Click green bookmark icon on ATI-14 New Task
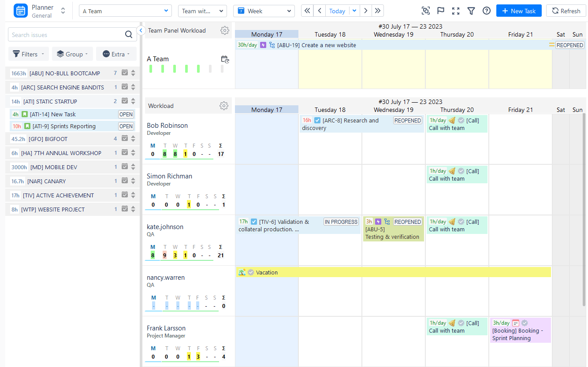The image size is (588, 367). [x=25, y=114]
